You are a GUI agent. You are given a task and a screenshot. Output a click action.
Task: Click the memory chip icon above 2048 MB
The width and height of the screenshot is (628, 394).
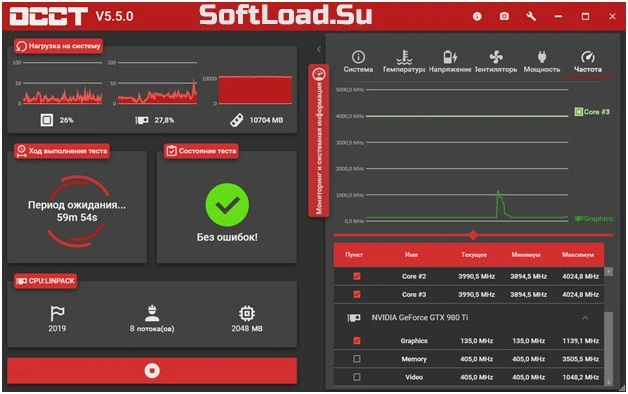tap(247, 313)
